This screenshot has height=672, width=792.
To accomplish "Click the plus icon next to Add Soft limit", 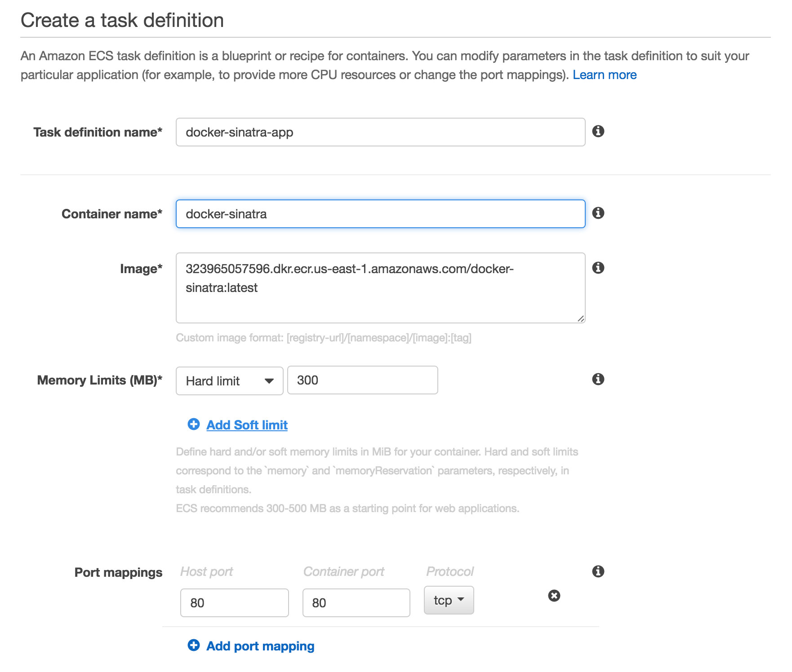I will (193, 424).
